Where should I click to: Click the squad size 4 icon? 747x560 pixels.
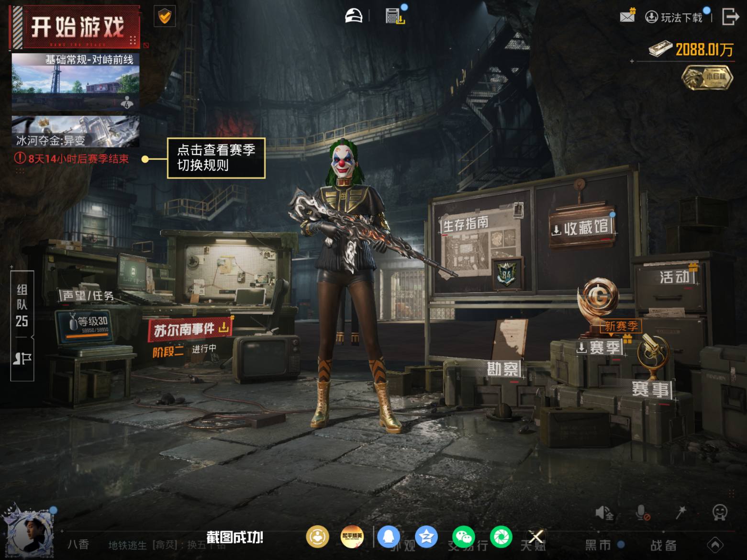[x=127, y=102]
